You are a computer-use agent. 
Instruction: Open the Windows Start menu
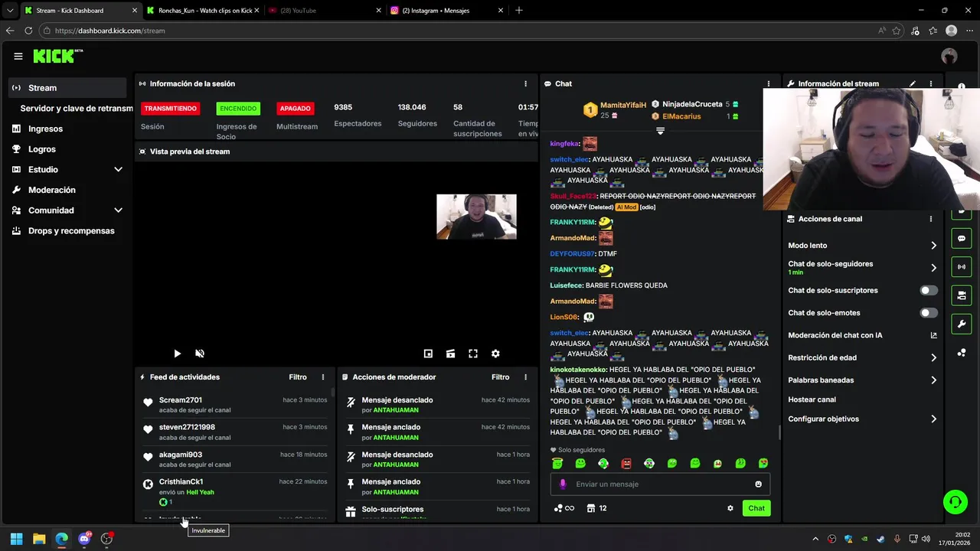click(16, 539)
